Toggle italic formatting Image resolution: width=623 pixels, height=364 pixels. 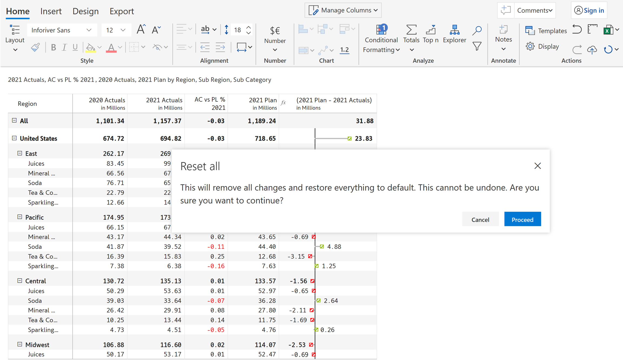(x=64, y=48)
